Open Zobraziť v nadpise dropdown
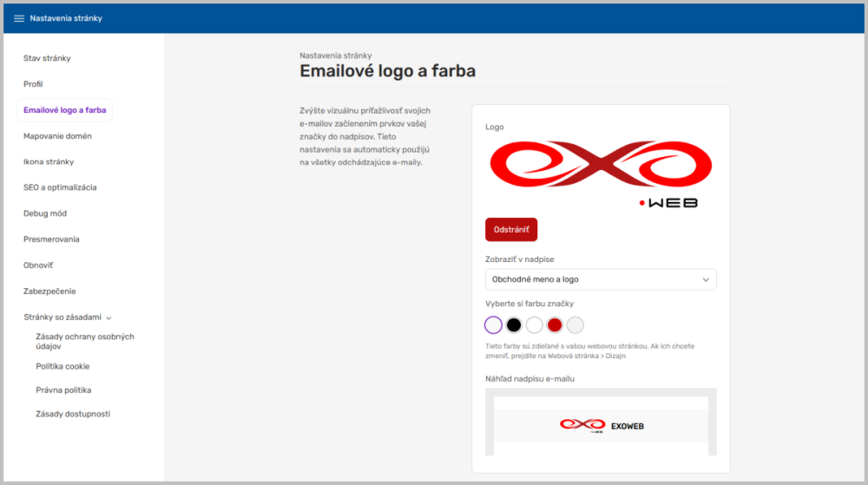Screen dimensions: 868x485 (601, 279)
